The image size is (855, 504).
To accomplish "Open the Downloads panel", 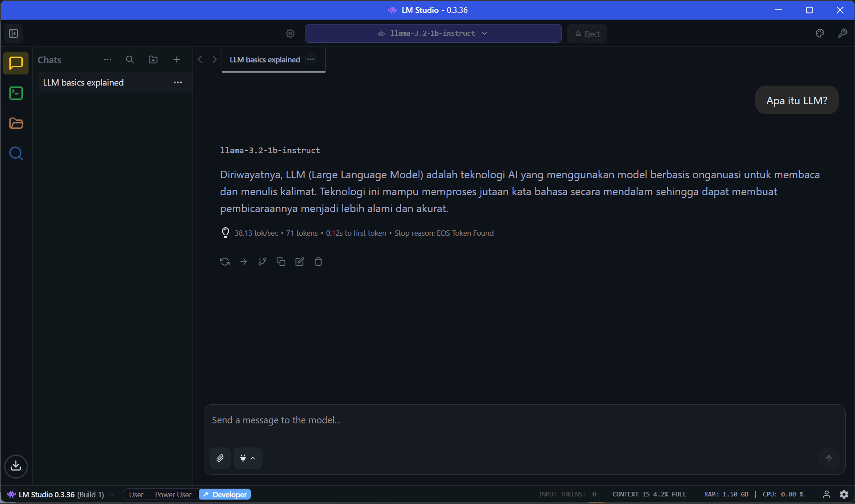I will tap(16, 466).
